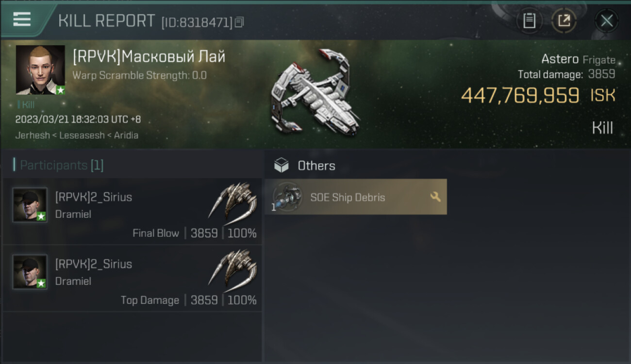Image resolution: width=631 pixels, height=364 pixels.
Task: Open the Jerhesh location link
Action: (x=32, y=135)
